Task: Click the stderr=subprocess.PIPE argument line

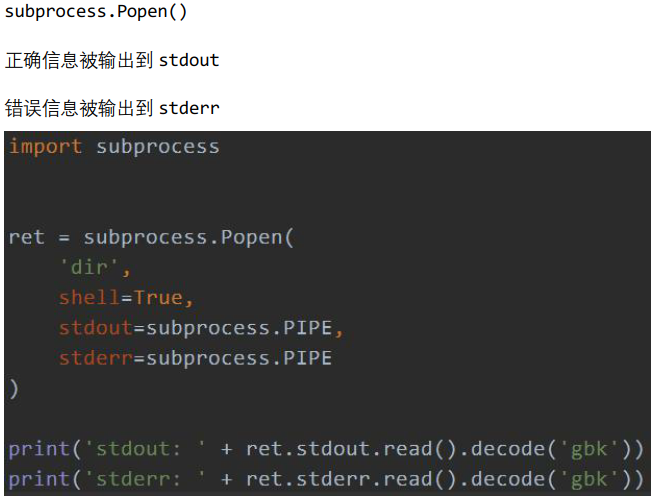Action: point(195,358)
